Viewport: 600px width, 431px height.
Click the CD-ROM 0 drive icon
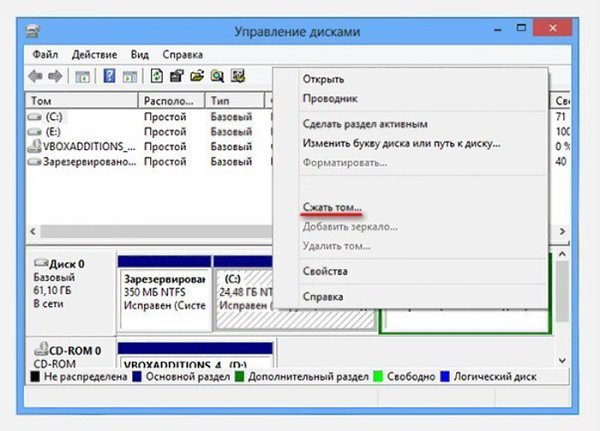pyautogui.click(x=41, y=349)
